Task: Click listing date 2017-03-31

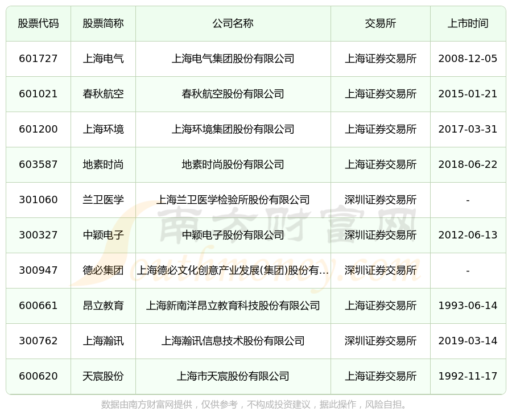Action: pyautogui.click(x=468, y=129)
